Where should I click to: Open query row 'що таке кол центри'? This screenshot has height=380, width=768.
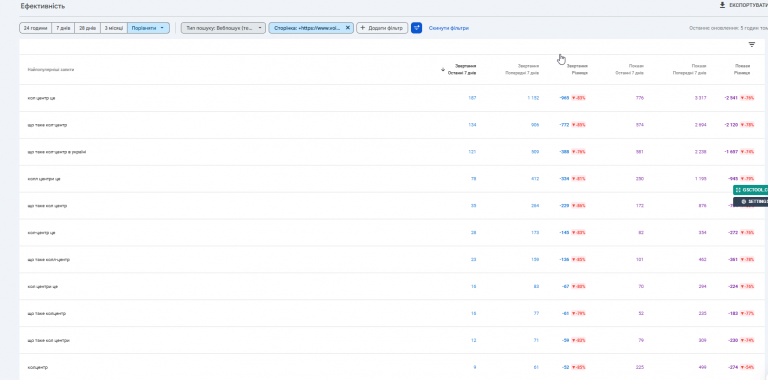391,340
